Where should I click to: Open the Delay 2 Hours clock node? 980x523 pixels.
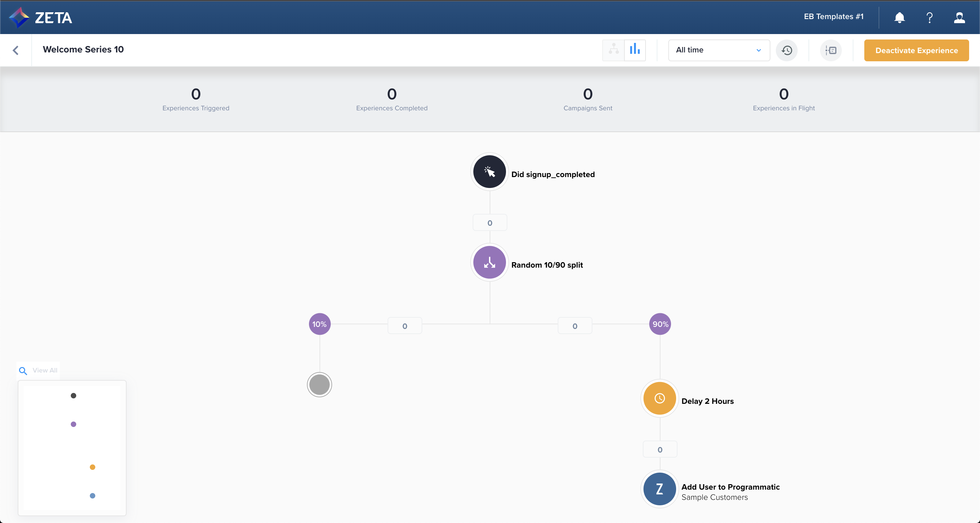click(x=659, y=398)
